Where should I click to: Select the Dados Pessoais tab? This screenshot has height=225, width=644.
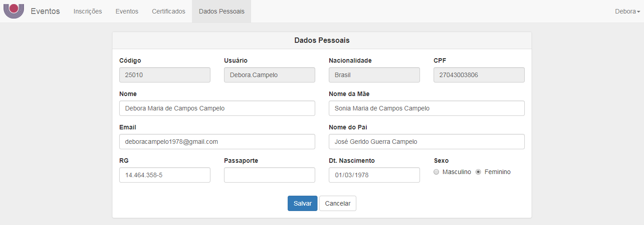221,11
